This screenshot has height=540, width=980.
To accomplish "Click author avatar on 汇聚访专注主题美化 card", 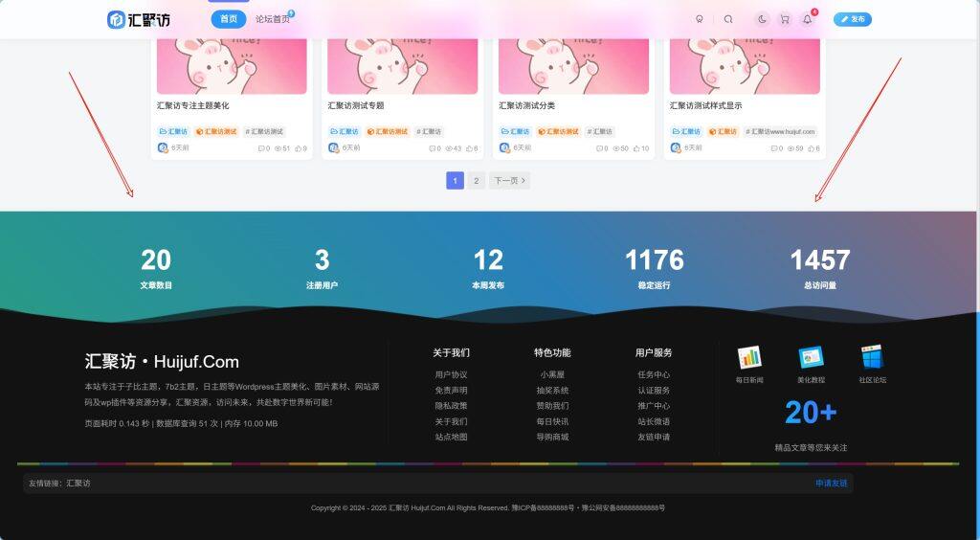I will click(x=163, y=148).
